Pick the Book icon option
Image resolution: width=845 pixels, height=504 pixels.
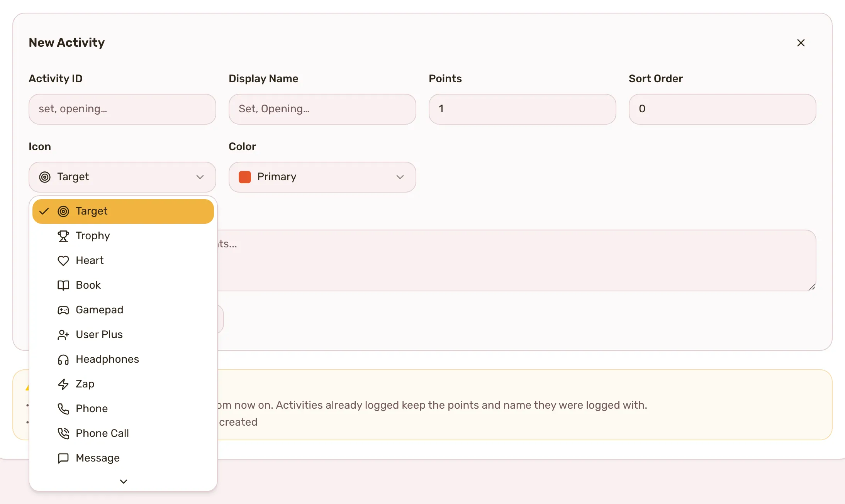pos(123,285)
